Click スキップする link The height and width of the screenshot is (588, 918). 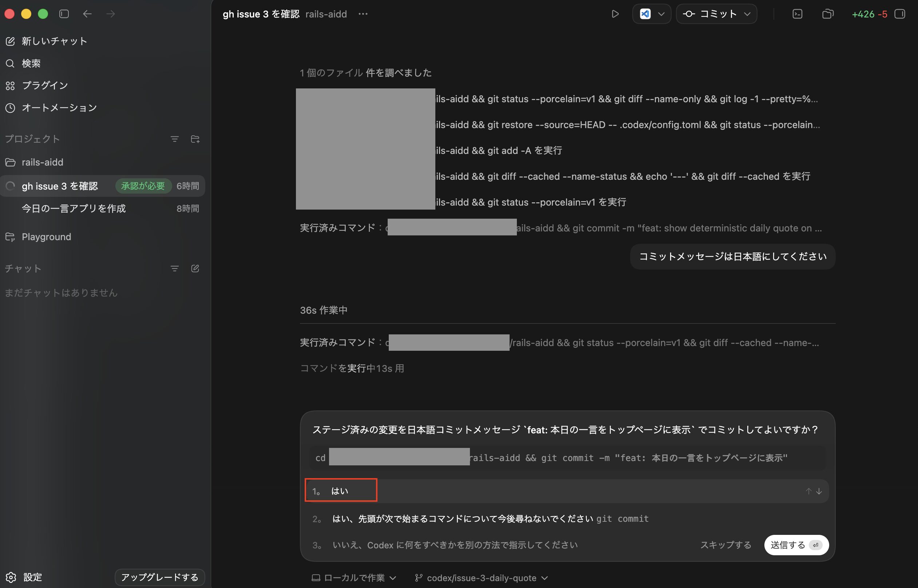pos(725,545)
